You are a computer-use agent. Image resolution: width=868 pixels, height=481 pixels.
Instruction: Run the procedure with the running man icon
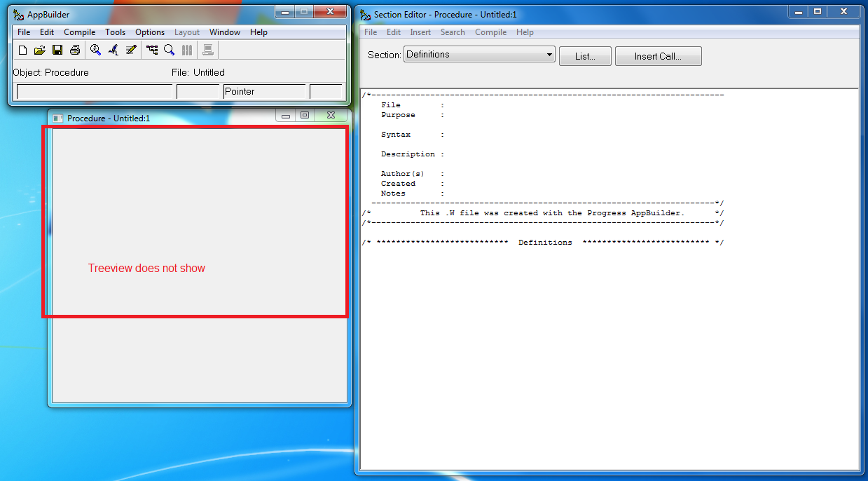[x=113, y=50]
